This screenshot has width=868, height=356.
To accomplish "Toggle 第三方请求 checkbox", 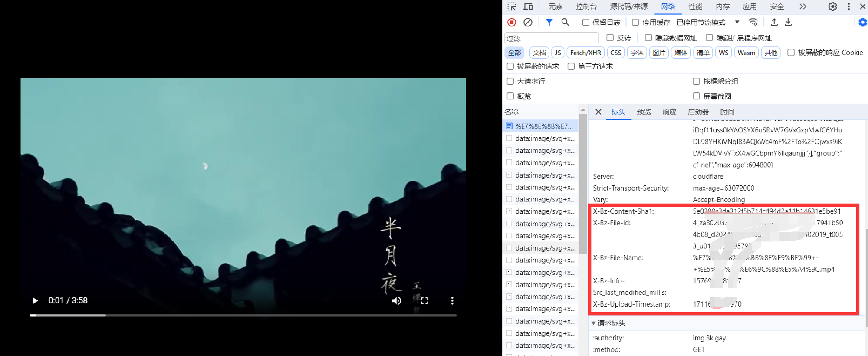I will pos(571,66).
